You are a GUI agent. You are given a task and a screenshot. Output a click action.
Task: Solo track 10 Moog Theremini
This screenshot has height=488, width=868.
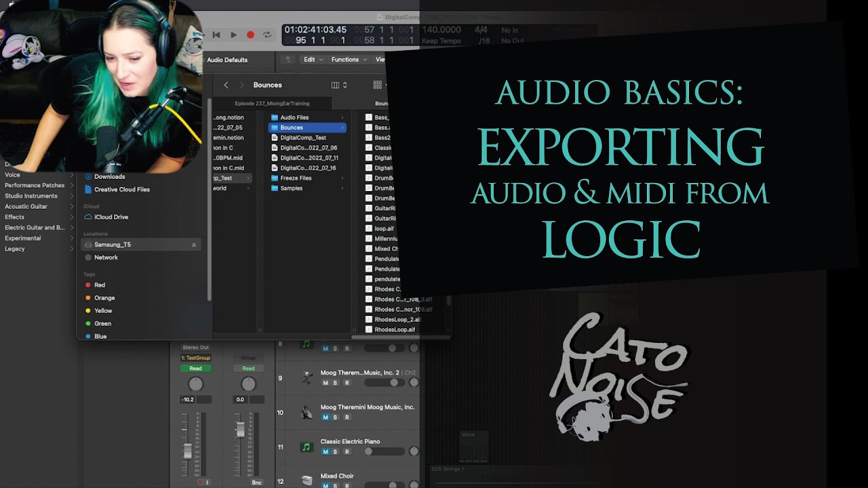tap(335, 418)
